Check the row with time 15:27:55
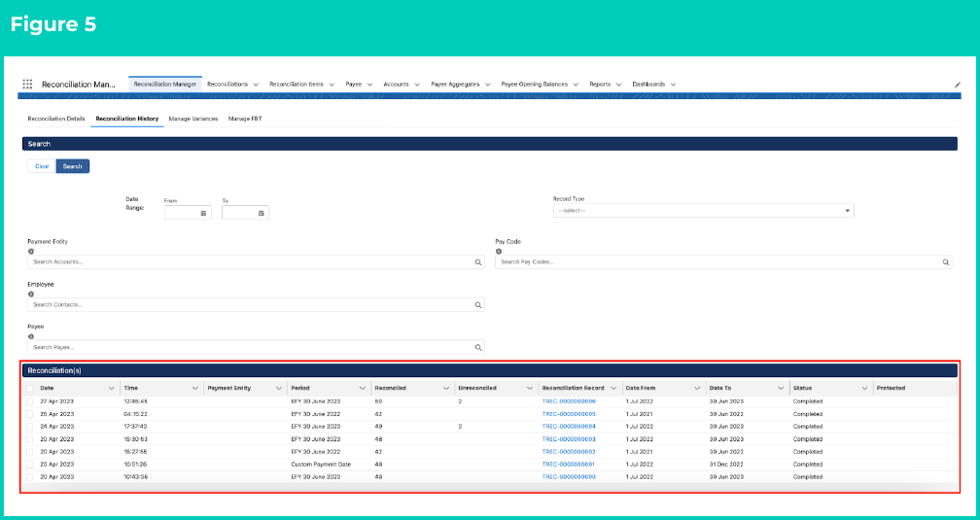The width and height of the screenshot is (980, 520). [x=29, y=452]
